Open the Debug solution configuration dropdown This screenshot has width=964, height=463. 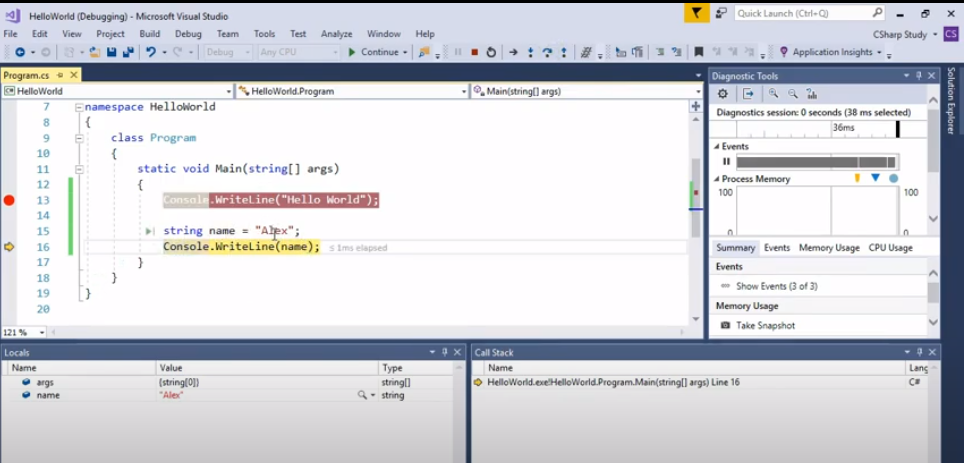(x=227, y=52)
